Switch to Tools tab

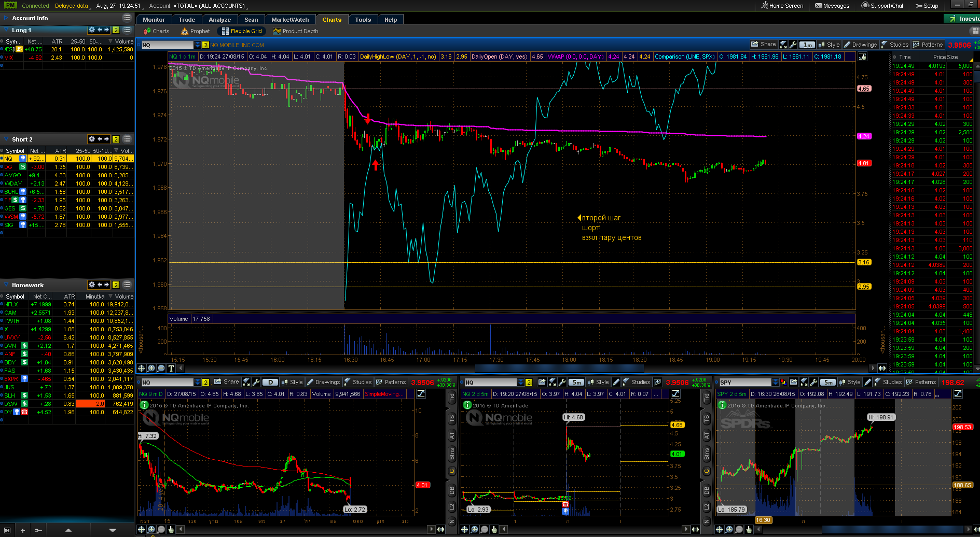tap(363, 20)
